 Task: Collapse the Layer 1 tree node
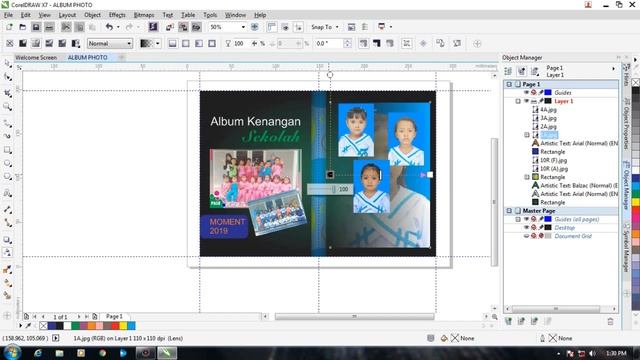(x=518, y=101)
